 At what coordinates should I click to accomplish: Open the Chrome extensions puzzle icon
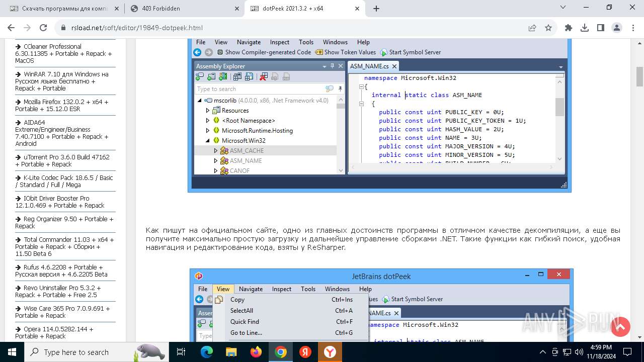(569, 28)
